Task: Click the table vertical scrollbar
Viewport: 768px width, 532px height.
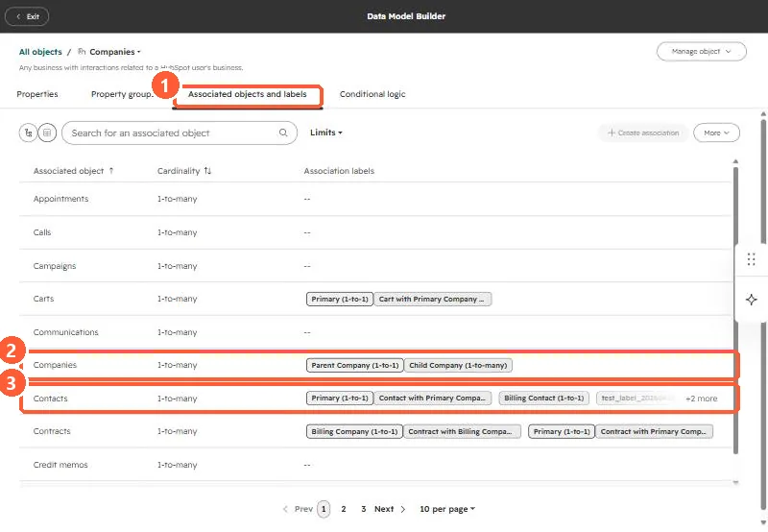Action: (735, 309)
